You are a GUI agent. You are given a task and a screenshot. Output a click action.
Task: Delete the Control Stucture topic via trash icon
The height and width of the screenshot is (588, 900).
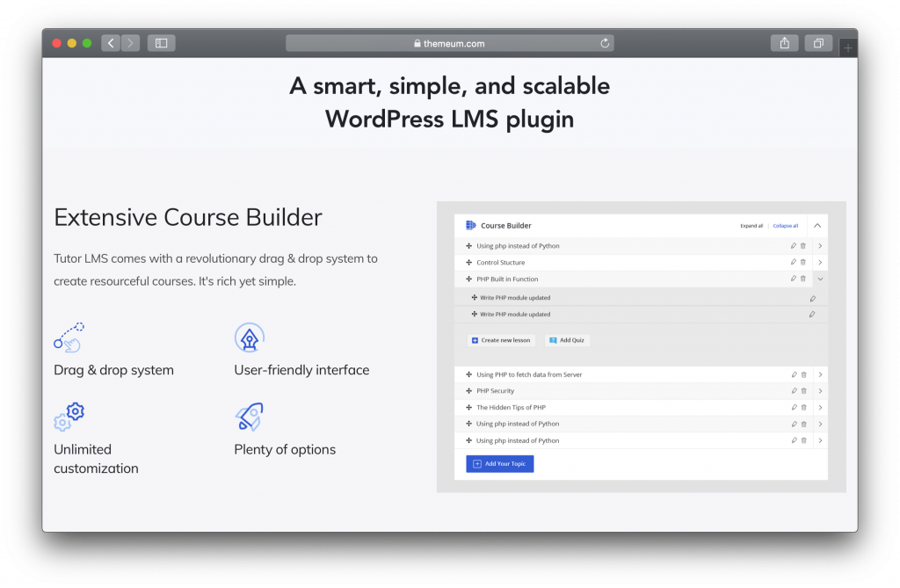pos(803,263)
